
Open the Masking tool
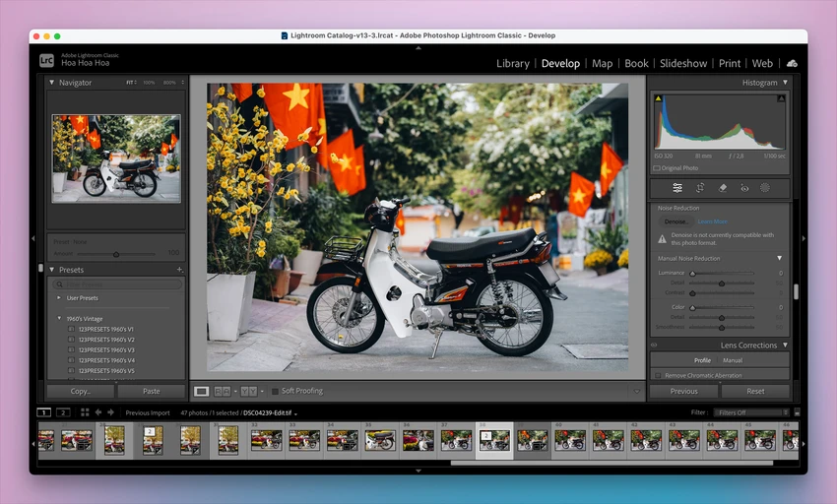tap(765, 188)
